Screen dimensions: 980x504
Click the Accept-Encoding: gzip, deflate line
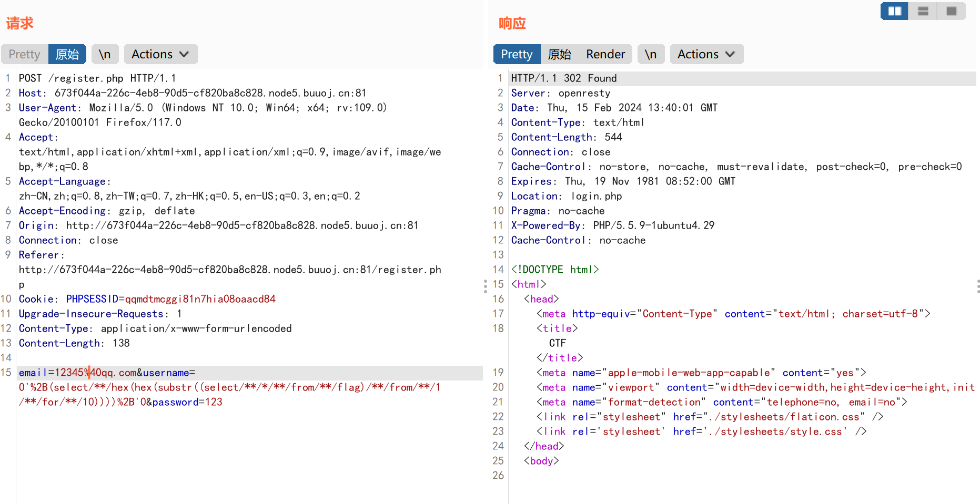point(107,211)
